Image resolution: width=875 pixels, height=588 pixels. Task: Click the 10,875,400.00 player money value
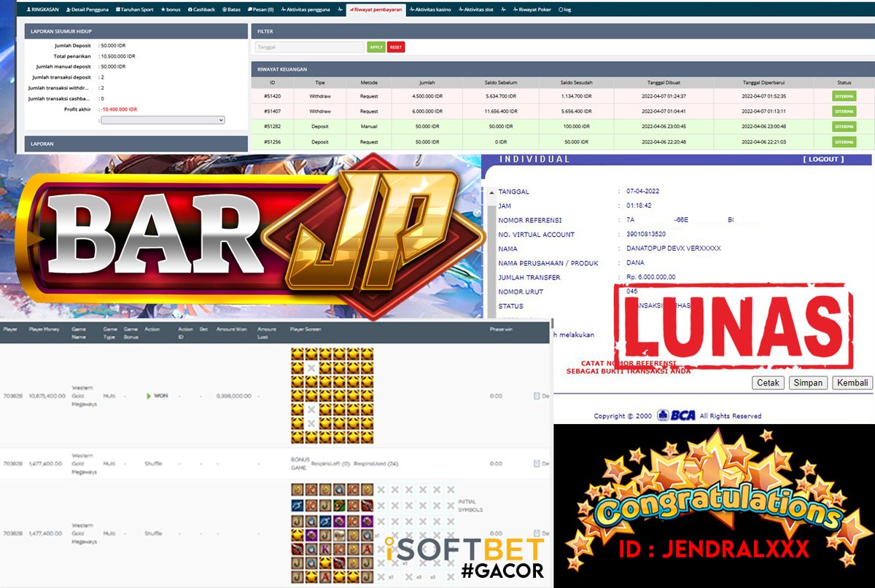pyautogui.click(x=47, y=396)
